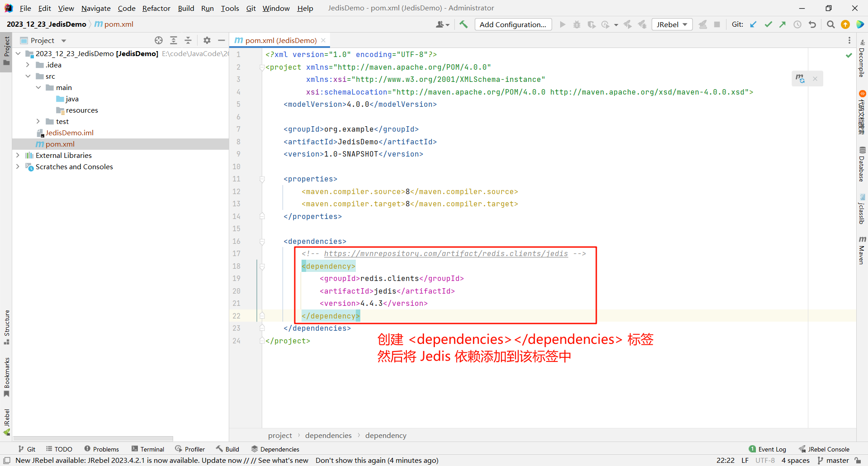This screenshot has height=466, width=868.
Task: Expand Scratches and Consoles node
Action: click(x=18, y=166)
